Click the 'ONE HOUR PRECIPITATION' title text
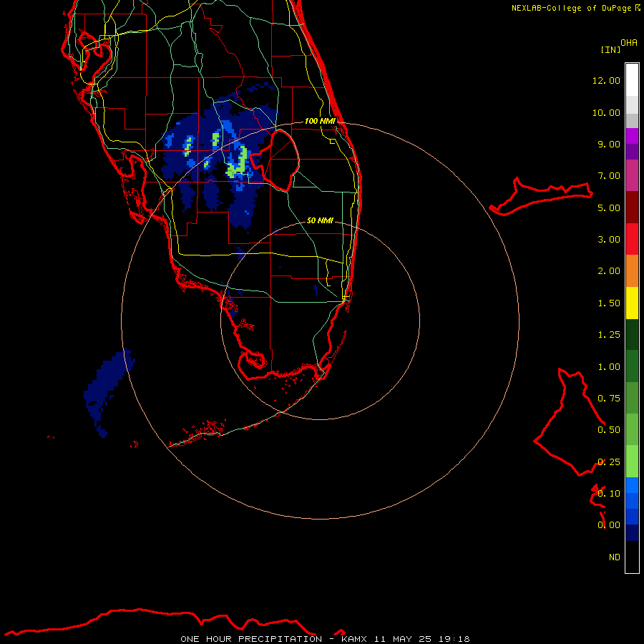The width and height of the screenshot is (644, 644). pos(251,639)
